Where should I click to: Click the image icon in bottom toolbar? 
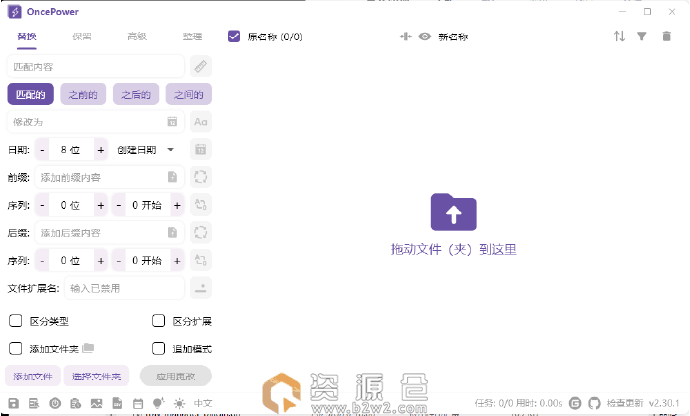(x=96, y=403)
